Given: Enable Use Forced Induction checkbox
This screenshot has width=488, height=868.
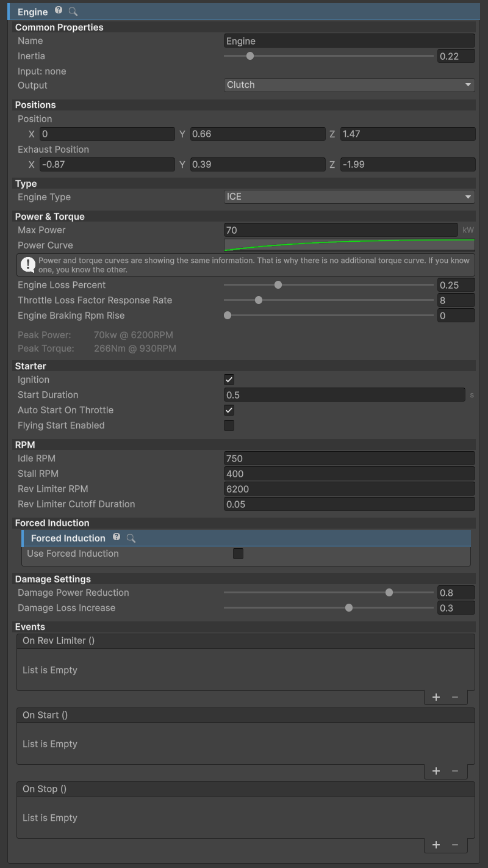Looking at the screenshot, I should pyautogui.click(x=239, y=554).
